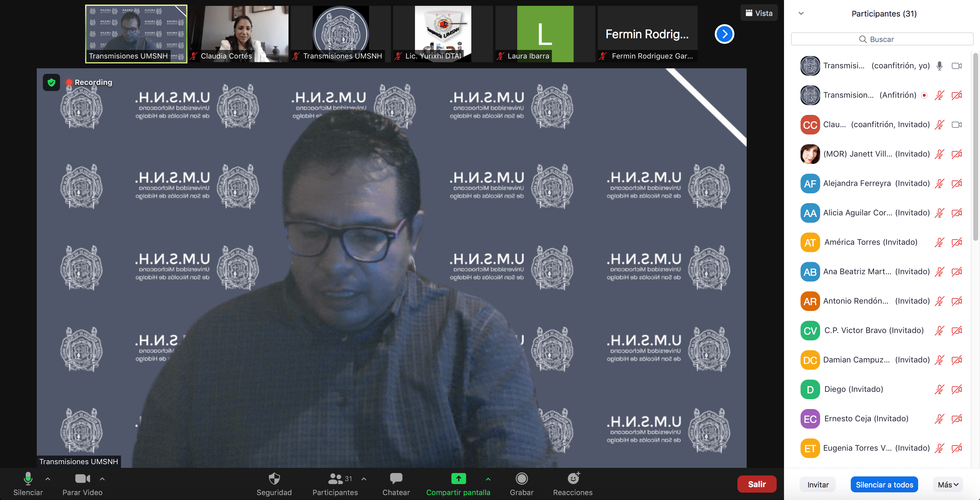Select the CC avatar of Clau... participant
The image size is (980, 500).
click(x=810, y=125)
